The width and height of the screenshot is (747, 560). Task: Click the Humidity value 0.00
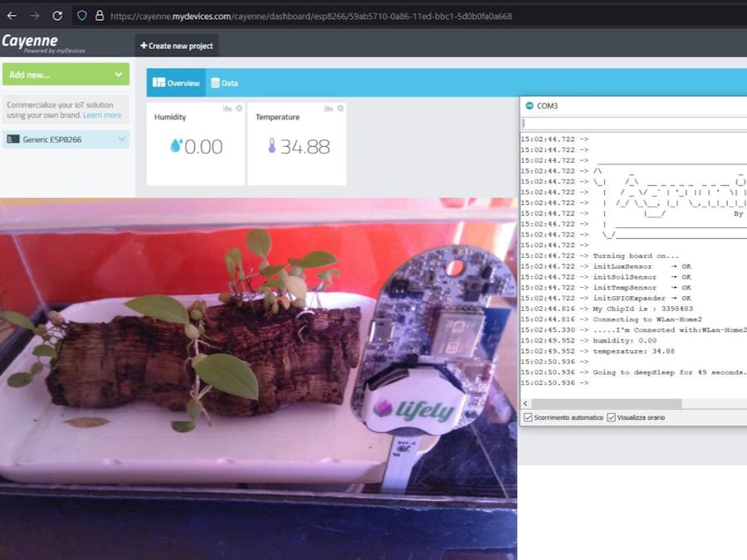[x=203, y=147]
